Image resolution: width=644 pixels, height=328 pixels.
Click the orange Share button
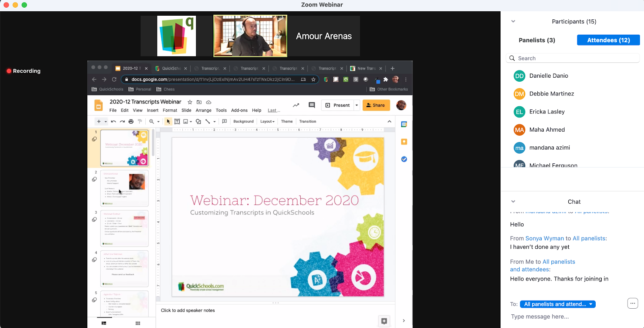[x=376, y=105]
